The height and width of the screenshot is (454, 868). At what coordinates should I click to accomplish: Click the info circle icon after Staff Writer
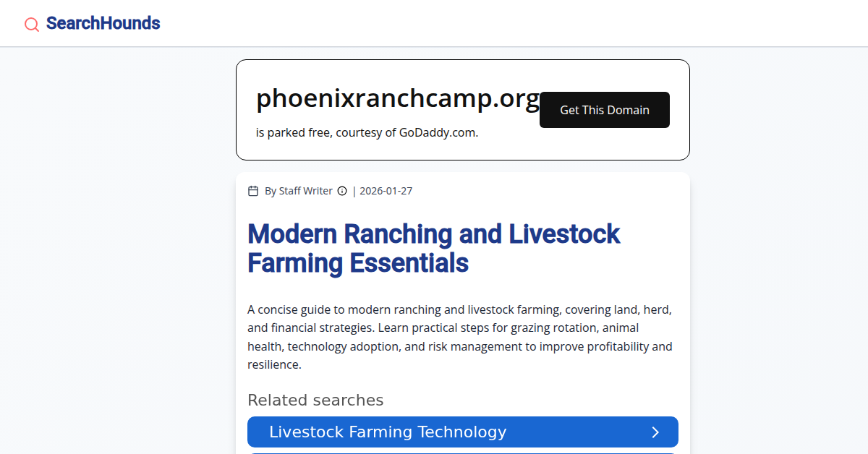[x=342, y=191]
